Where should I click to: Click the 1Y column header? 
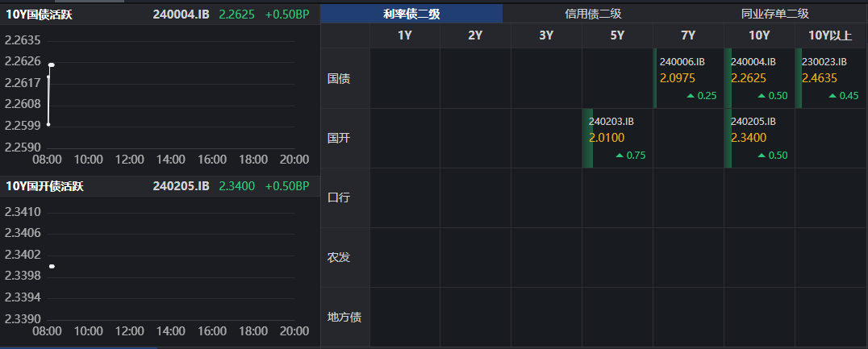click(405, 35)
